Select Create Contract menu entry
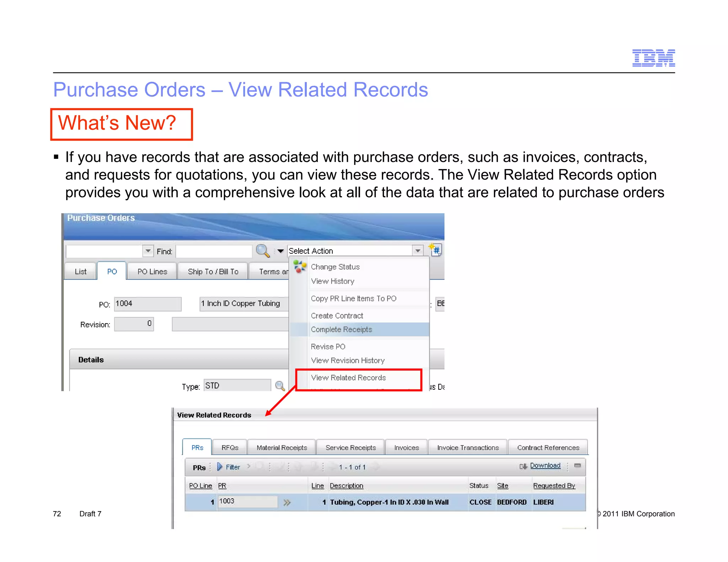The height and width of the screenshot is (562, 728). (337, 316)
